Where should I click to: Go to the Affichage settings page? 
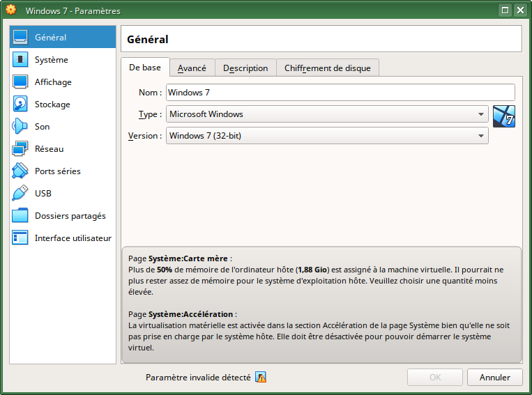click(x=63, y=82)
